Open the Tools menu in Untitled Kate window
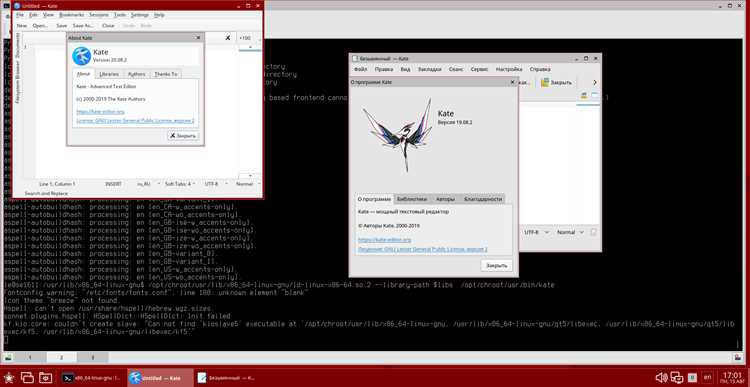 (x=120, y=15)
